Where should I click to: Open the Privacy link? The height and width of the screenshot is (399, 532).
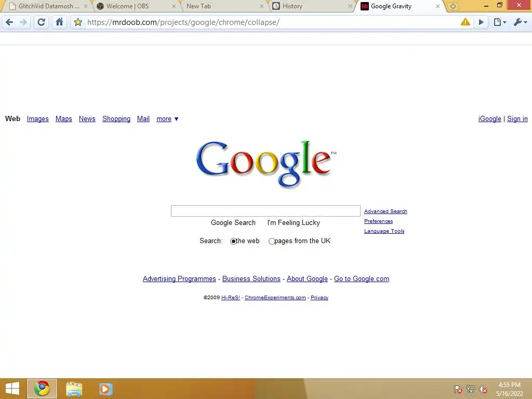[x=320, y=298]
